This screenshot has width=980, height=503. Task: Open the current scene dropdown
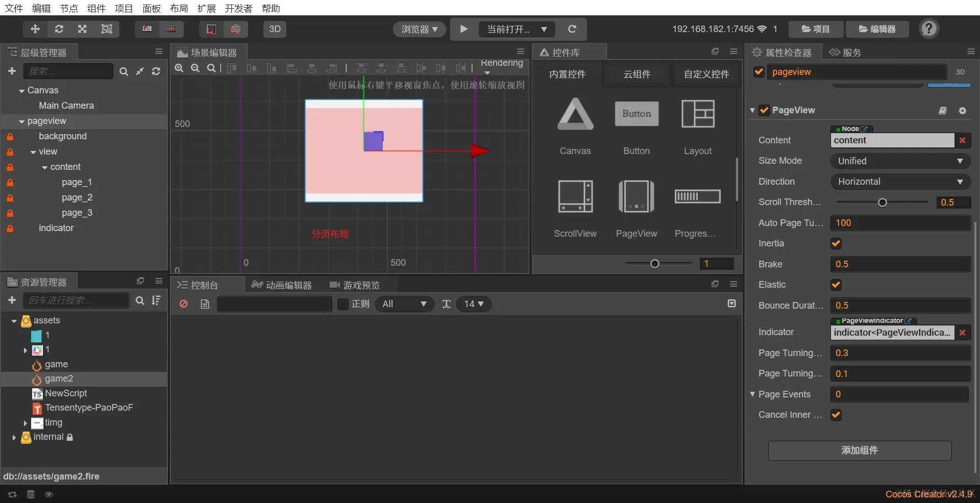click(517, 29)
